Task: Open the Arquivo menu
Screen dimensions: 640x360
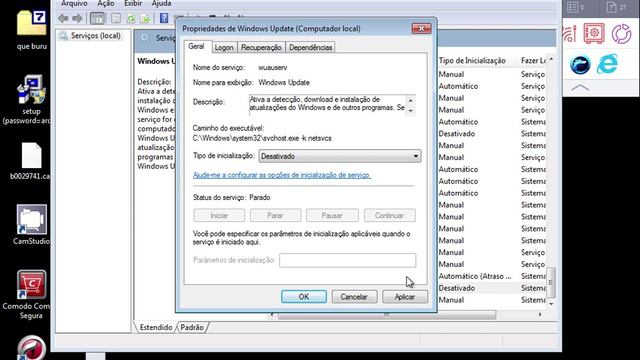Action: 74,4
